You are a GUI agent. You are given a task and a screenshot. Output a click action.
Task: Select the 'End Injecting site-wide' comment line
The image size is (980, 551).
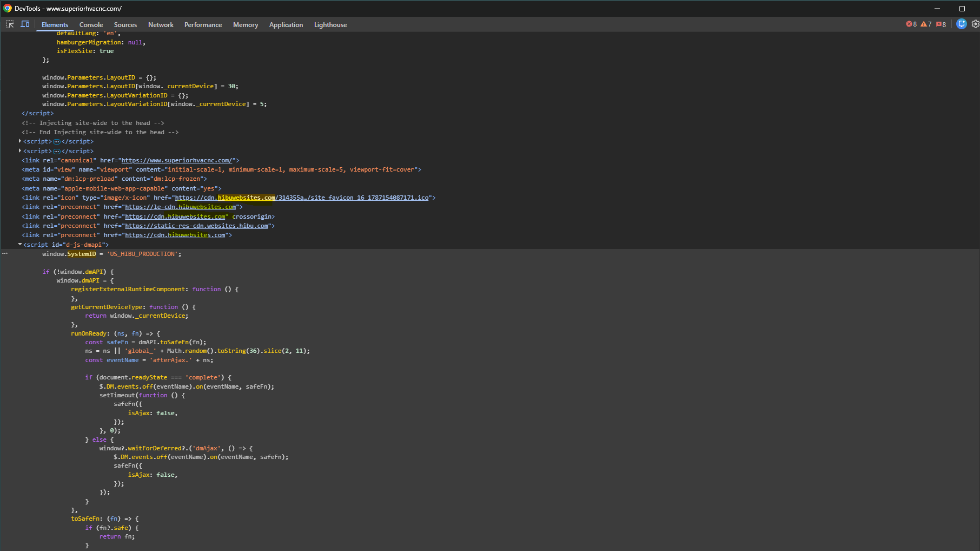tap(100, 132)
